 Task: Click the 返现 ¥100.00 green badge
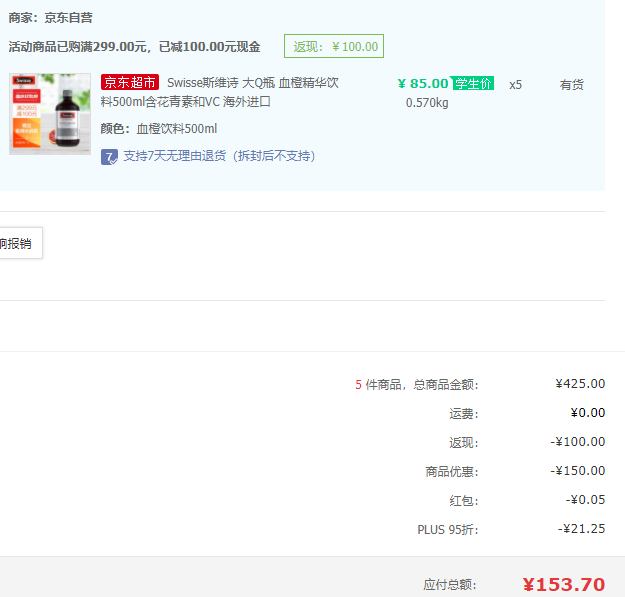click(334, 46)
